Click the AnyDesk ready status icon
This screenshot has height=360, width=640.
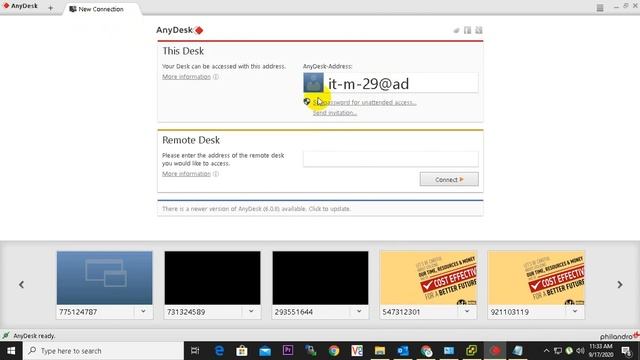tap(6, 336)
